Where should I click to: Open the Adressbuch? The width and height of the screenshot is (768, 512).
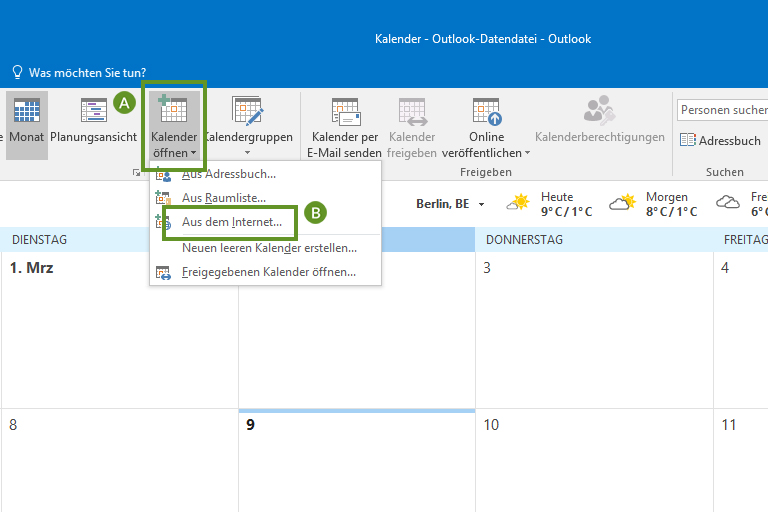click(x=720, y=141)
